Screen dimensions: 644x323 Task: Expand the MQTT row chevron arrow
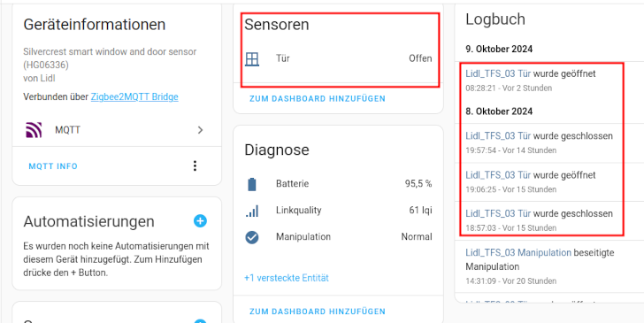[200, 130]
